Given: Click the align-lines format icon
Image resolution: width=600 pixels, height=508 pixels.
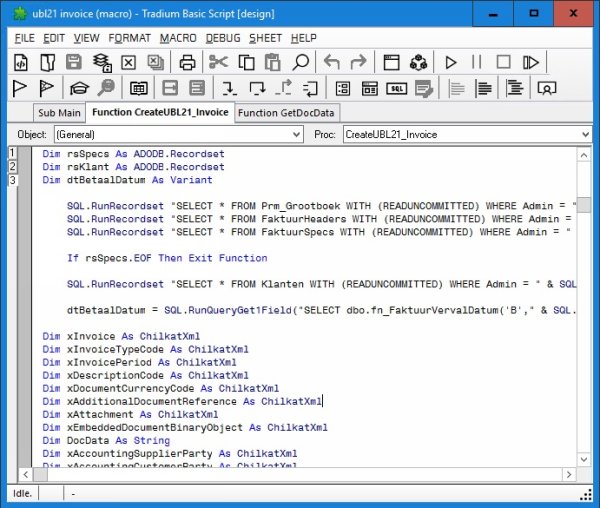Looking at the screenshot, I should (515, 88).
